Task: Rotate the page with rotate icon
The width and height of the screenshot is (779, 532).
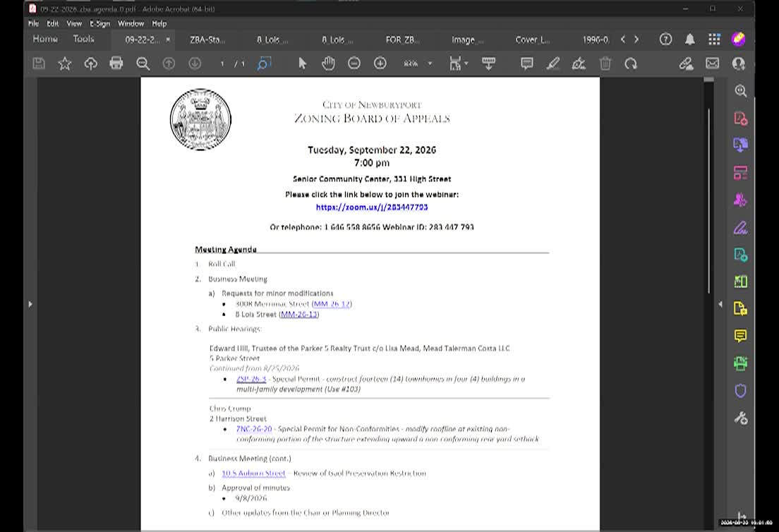Action: click(631, 64)
